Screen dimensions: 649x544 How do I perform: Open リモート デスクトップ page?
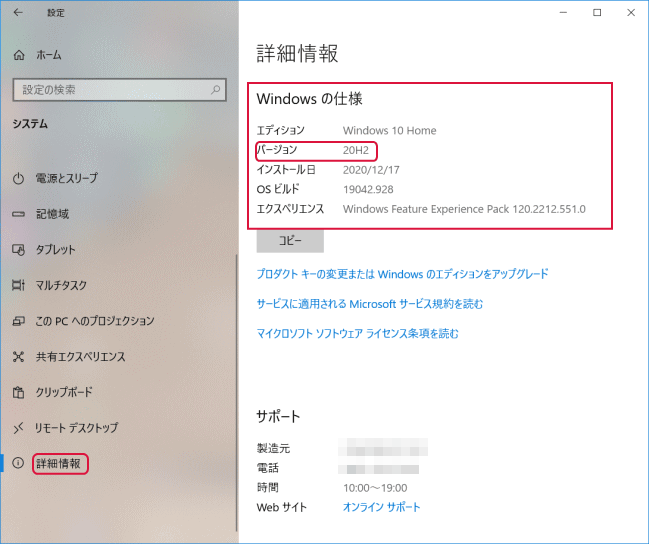pyautogui.click(x=77, y=428)
